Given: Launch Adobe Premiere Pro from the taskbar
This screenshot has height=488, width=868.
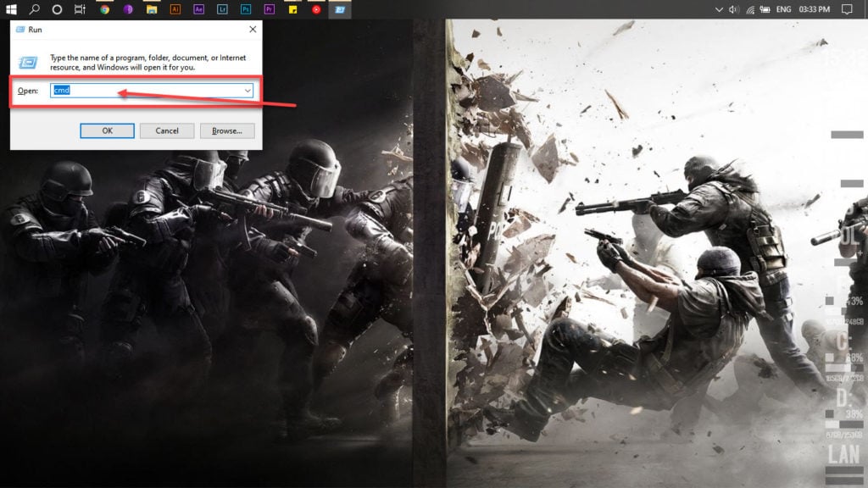Looking at the screenshot, I should coord(270,9).
